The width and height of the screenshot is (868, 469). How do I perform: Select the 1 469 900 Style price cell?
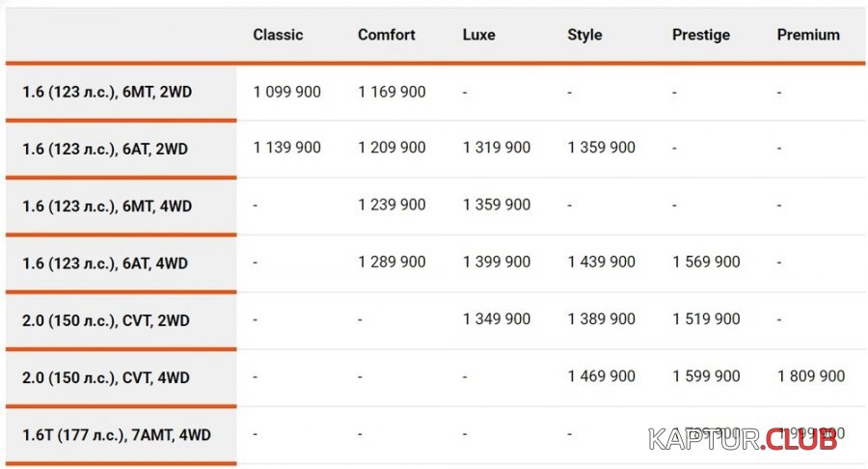pyautogui.click(x=601, y=376)
